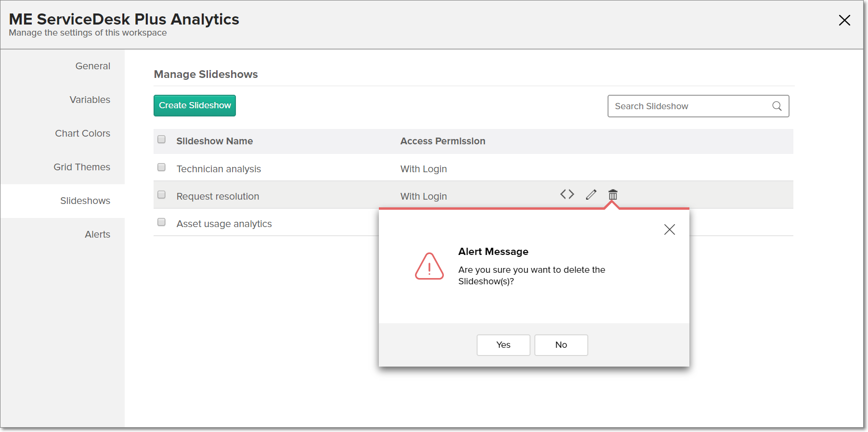Check the Technician analysis checkbox

click(x=162, y=167)
